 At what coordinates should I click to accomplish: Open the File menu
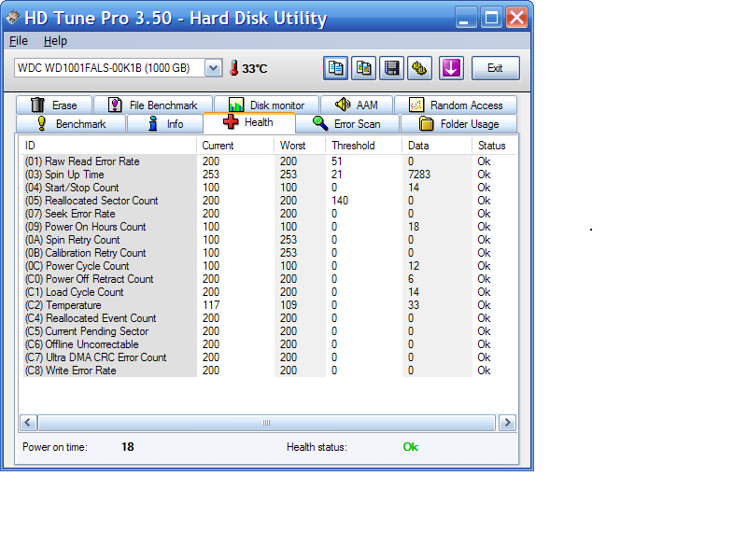(19, 41)
